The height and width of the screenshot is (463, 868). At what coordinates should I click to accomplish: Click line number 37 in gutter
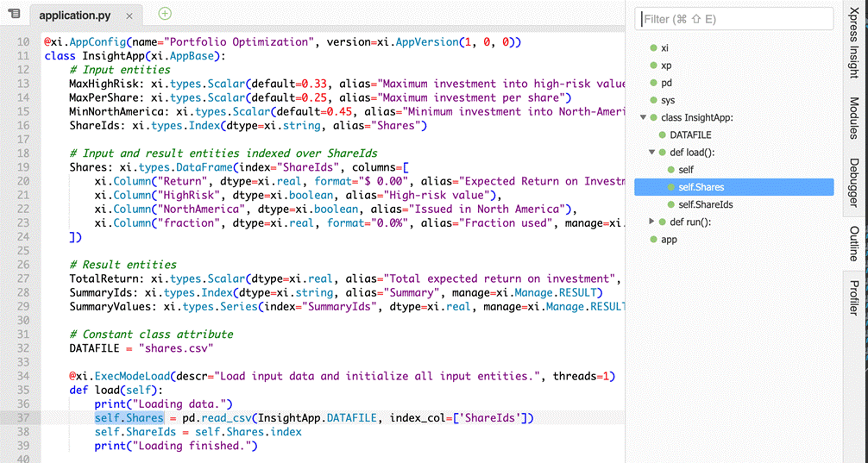pos(22,418)
